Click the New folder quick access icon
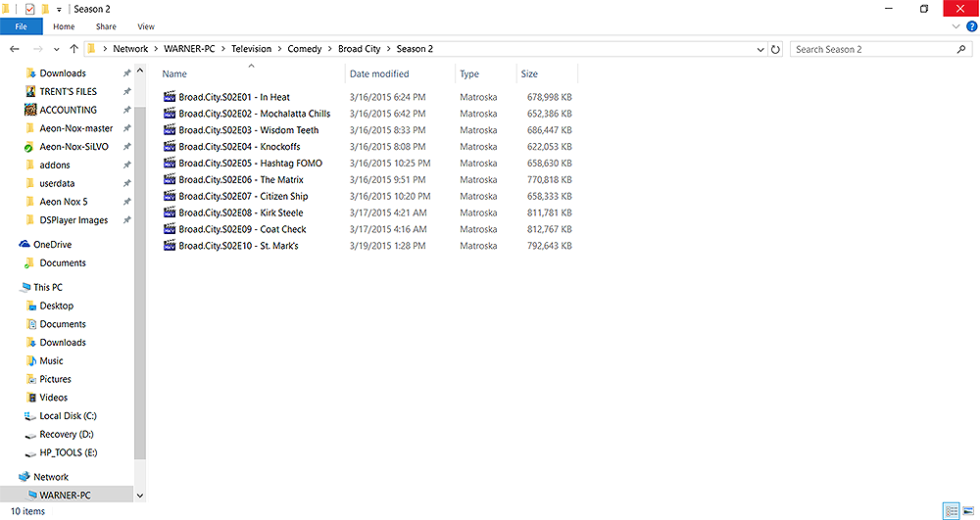This screenshot has width=980, height=520. point(45,9)
